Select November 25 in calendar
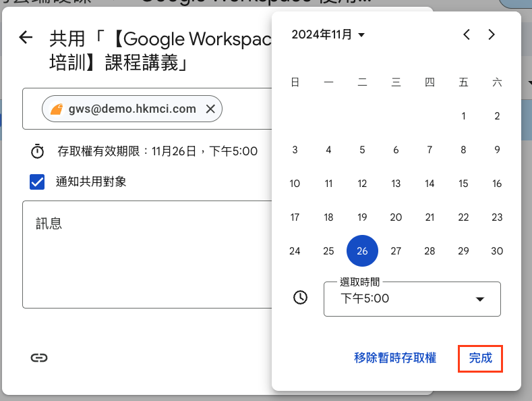 click(328, 251)
